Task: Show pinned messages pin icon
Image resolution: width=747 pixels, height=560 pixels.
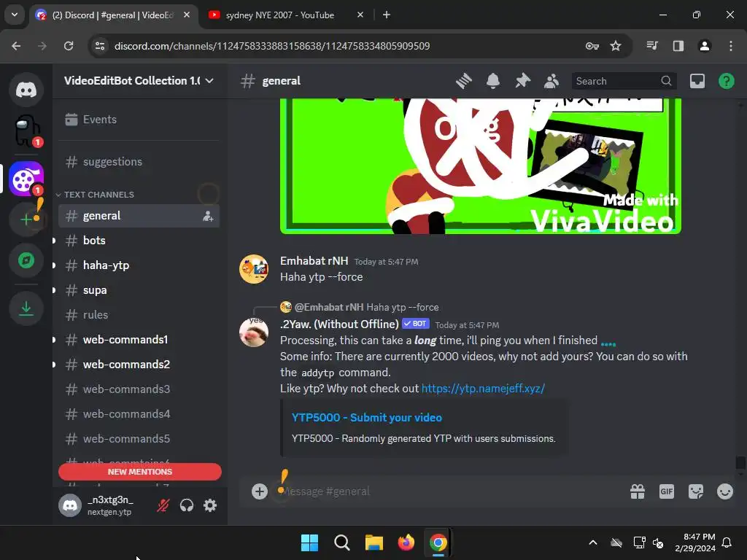Action: click(x=522, y=81)
